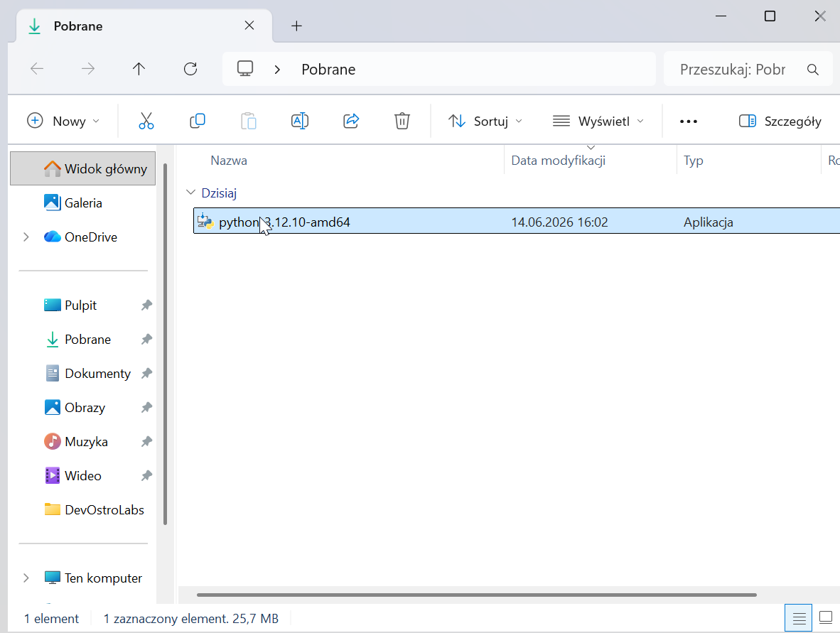Image resolution: width=840 pixels, height=633 pixels.
Task: Open the Sortuj dropdown
Action: click(485, 121)
